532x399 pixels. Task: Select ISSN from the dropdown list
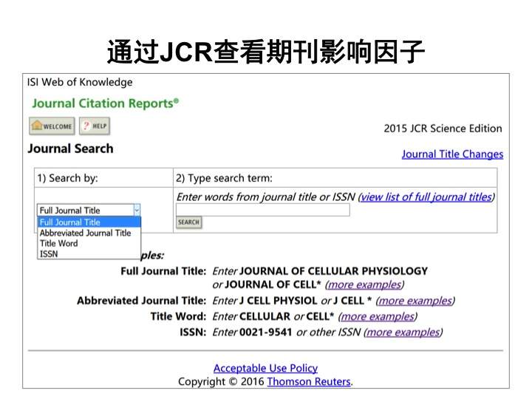(89, 253)
